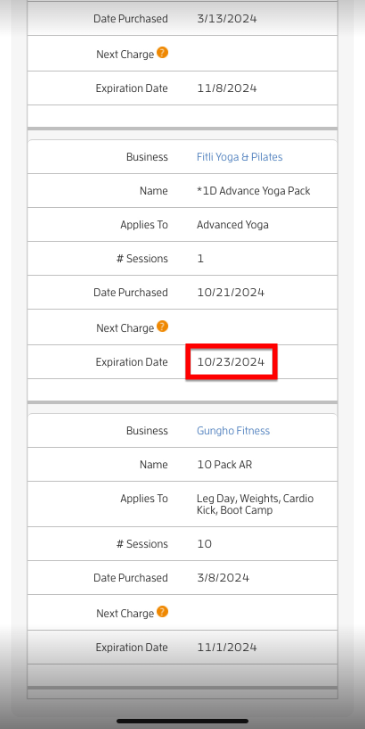
Task: Click the purchase date 10/21/2024
Action: (231, 292)
